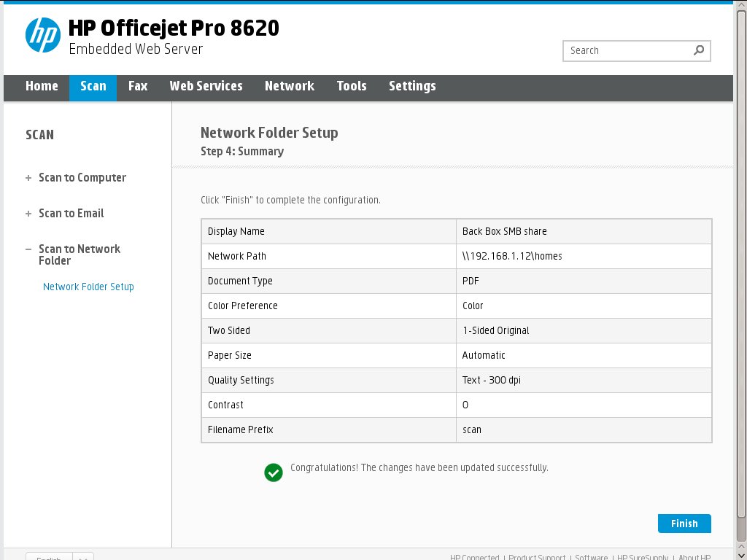Click the green success checkmark icon
This screenshot has height=560, width=747.
(274, 472)
